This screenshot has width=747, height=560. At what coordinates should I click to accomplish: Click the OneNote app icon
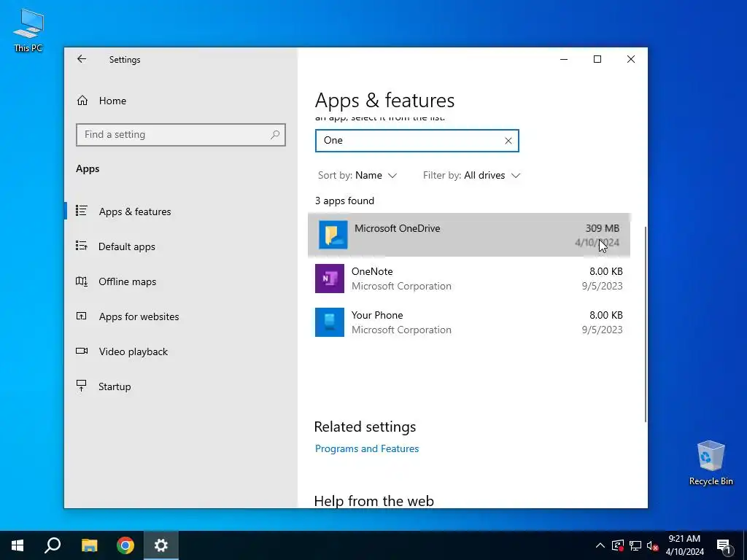coord(329,279)
